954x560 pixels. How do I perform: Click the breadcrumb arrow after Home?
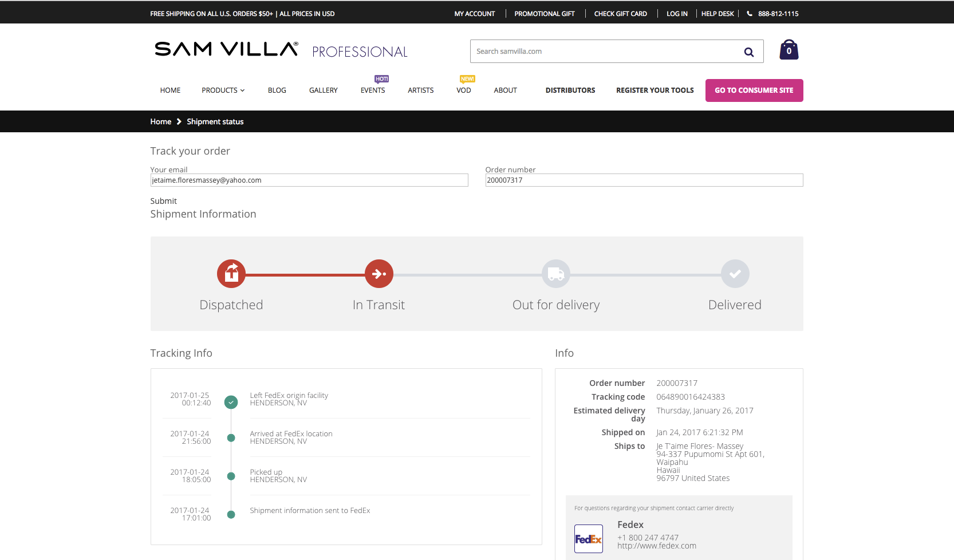(178, 121)
